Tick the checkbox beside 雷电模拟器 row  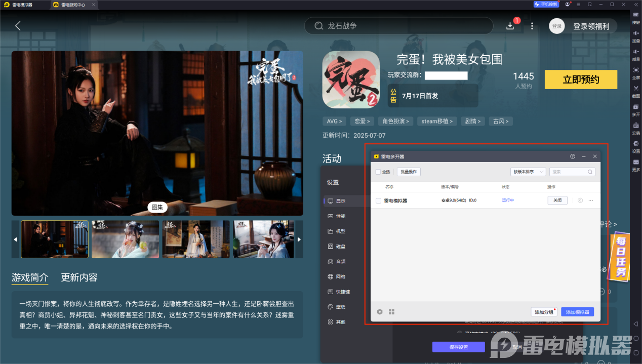(x=378, y=200)
